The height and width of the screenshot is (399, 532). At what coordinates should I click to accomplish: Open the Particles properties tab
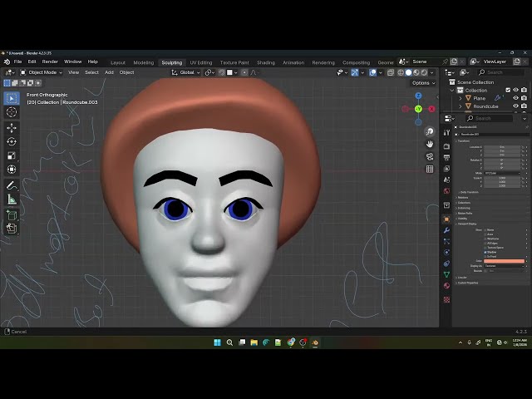pos(446,241)
